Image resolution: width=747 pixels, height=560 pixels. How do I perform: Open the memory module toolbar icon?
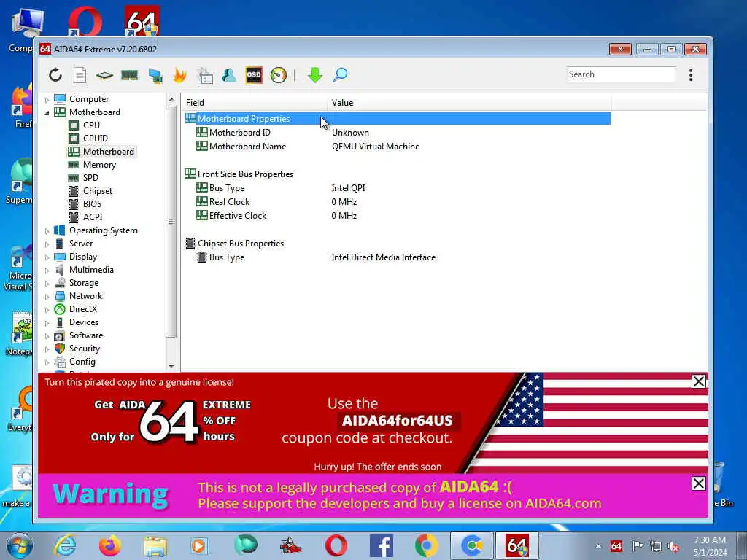(x=129, y=75)
